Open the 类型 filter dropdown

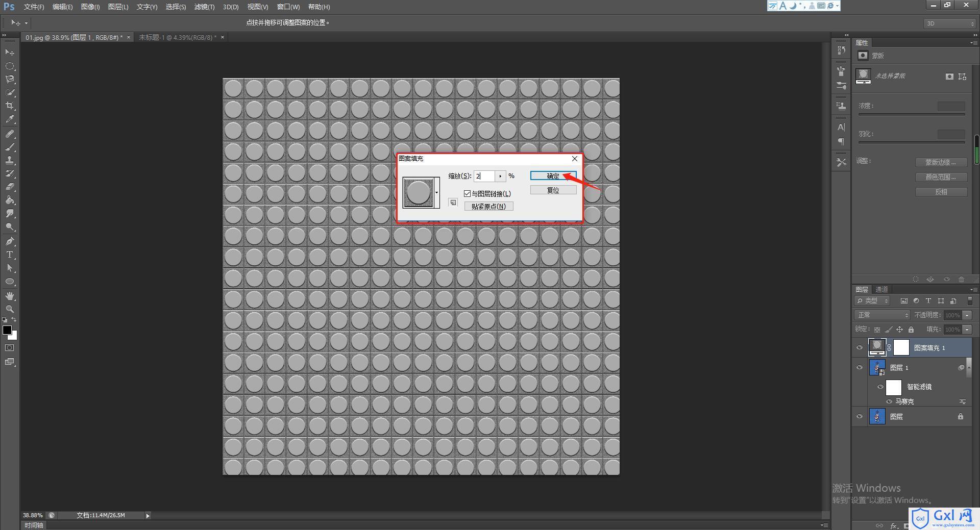point(872,301)
